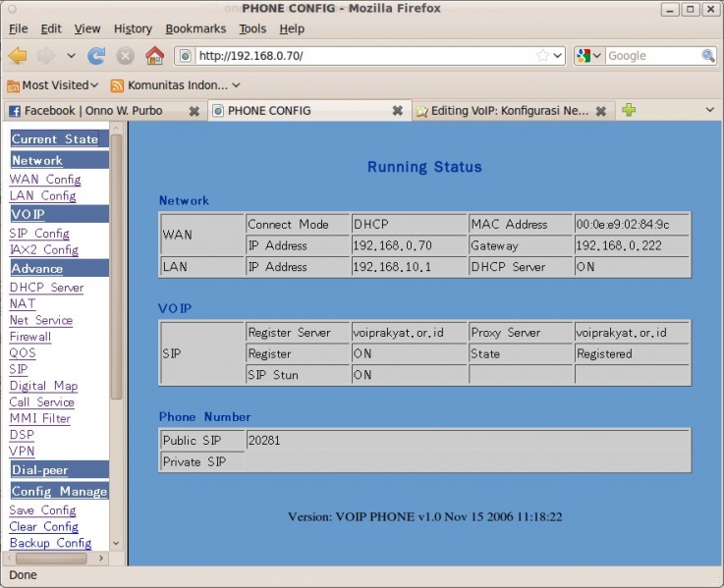Click the search magnifier icon
This screenshot has height=588, width=724.
point(708,56)
